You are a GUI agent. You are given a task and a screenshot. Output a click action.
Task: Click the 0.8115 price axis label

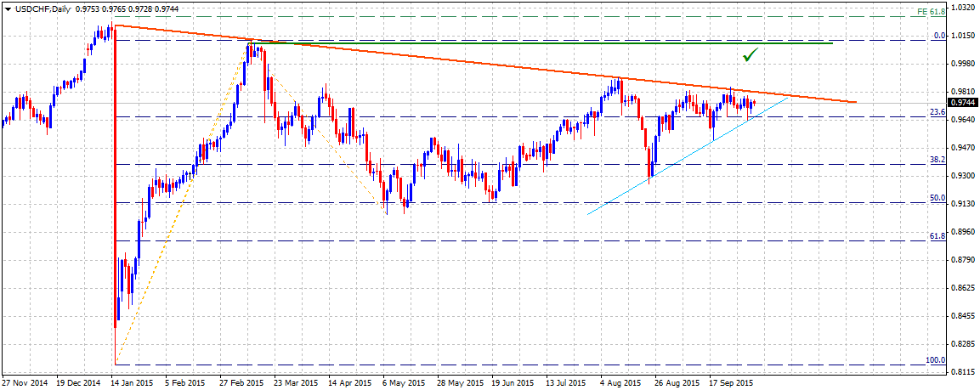click(960, 372)
